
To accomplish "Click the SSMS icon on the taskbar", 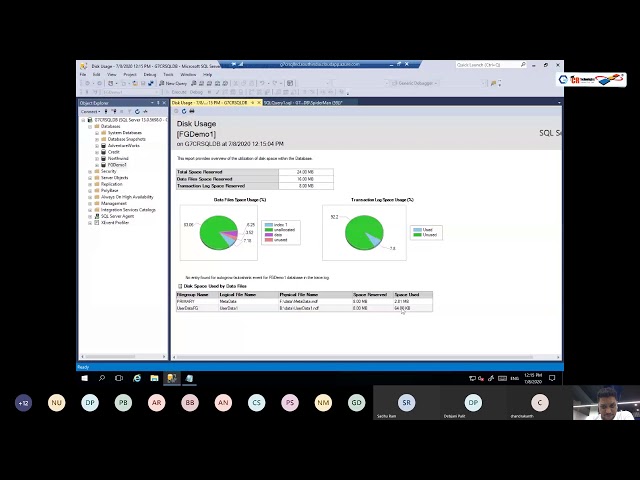I will pos(172,378).
